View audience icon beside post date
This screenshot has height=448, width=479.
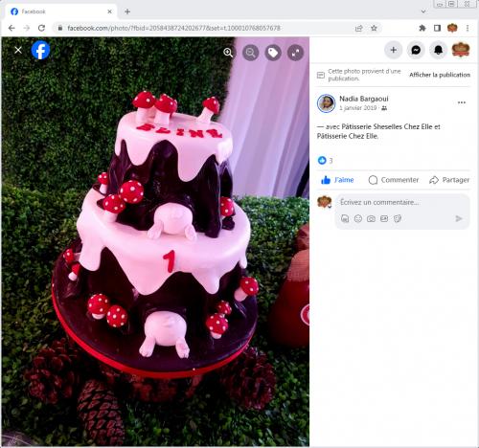(384, 108)
